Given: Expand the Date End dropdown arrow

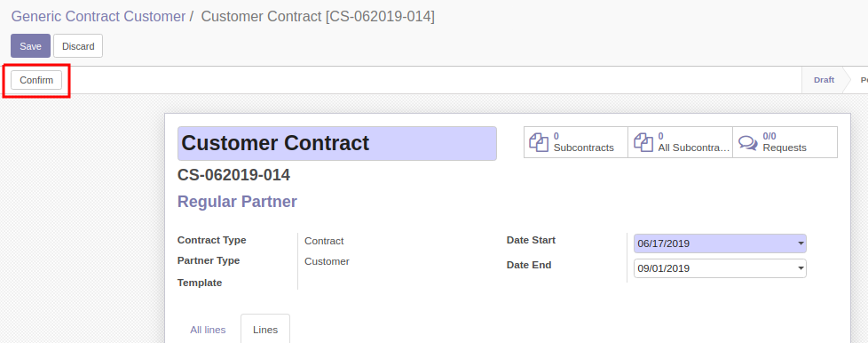Looking at the screenshot, I should tap(801, 268).
